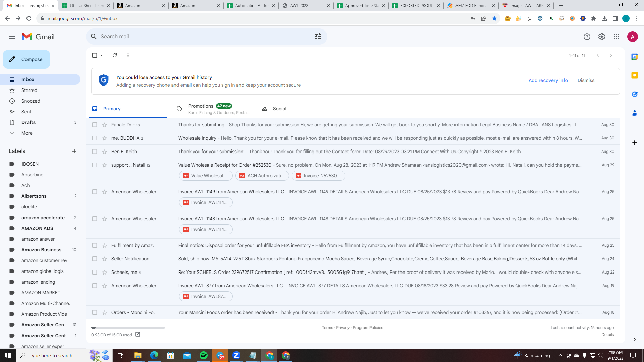Click Add recovery info

[x=548, y=80]
